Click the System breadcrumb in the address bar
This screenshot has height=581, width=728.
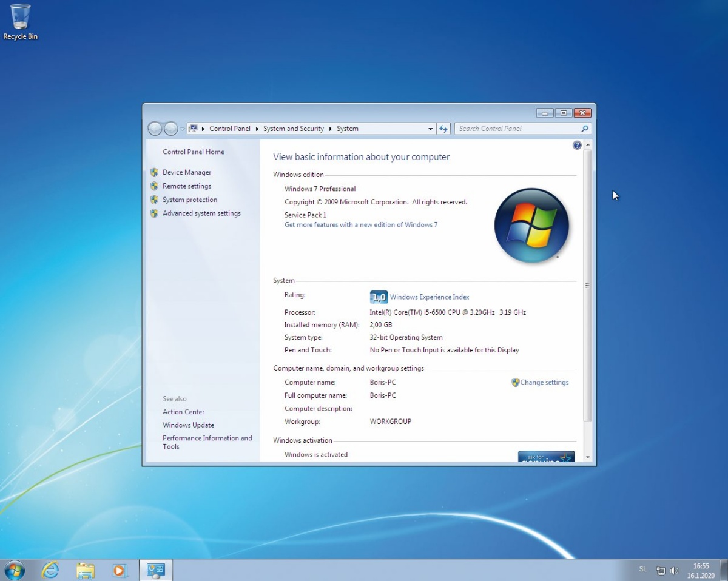point(348,129)
